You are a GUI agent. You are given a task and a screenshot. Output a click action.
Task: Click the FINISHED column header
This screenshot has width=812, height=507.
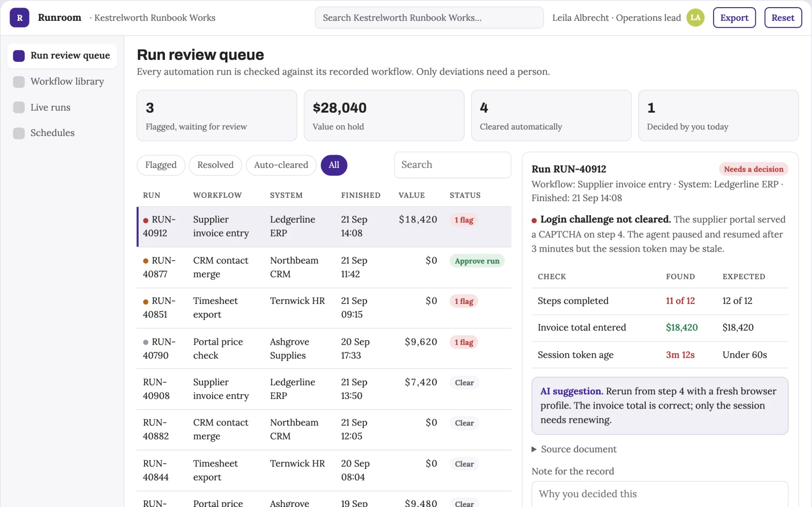pos(361,195)
